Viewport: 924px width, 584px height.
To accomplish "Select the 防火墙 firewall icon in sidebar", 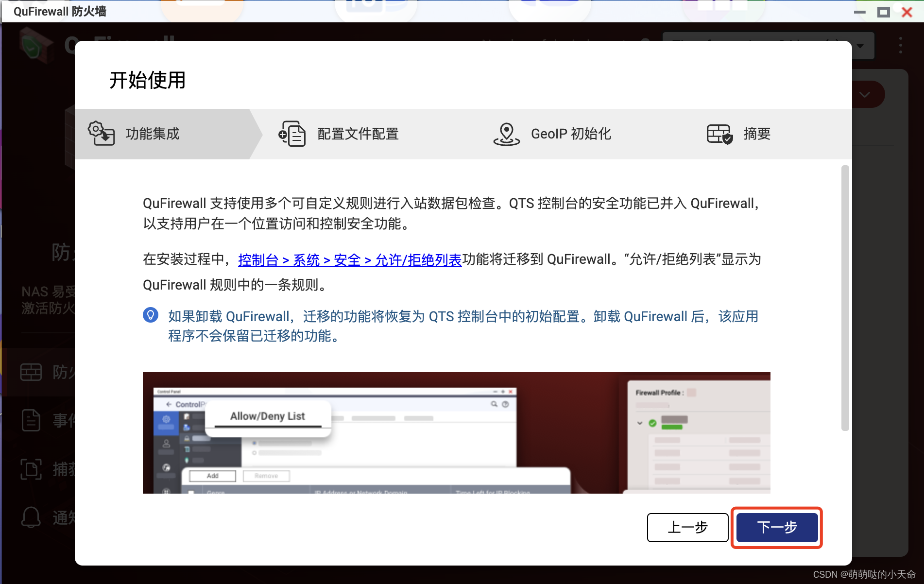I will pyautogui.click(x=31, y=372).
